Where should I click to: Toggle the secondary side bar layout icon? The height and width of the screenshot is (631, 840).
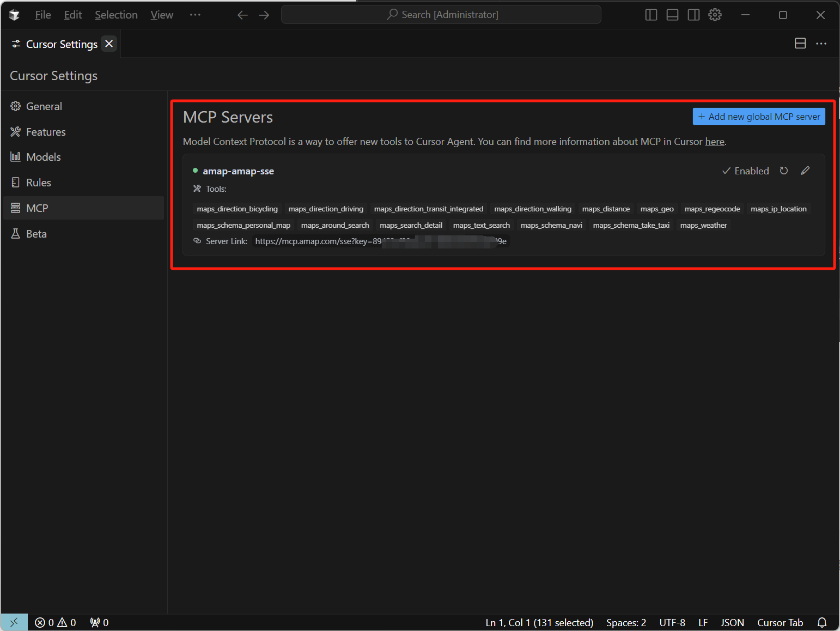693,15
